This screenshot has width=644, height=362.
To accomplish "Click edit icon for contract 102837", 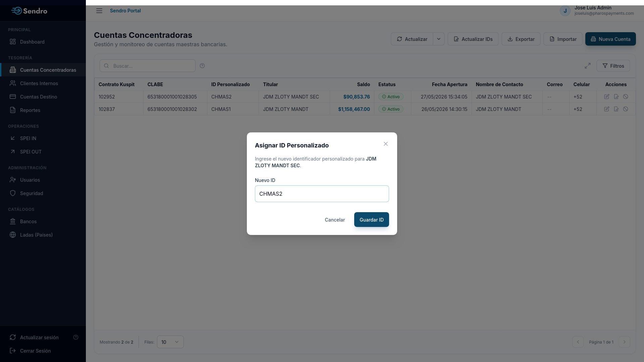I will click(607, 109).
